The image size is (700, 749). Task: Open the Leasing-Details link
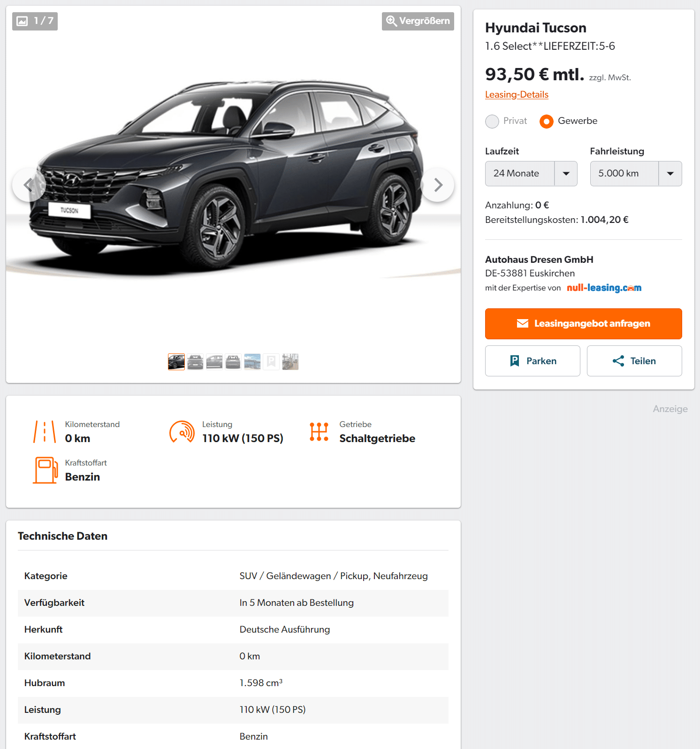pos(517,94)
